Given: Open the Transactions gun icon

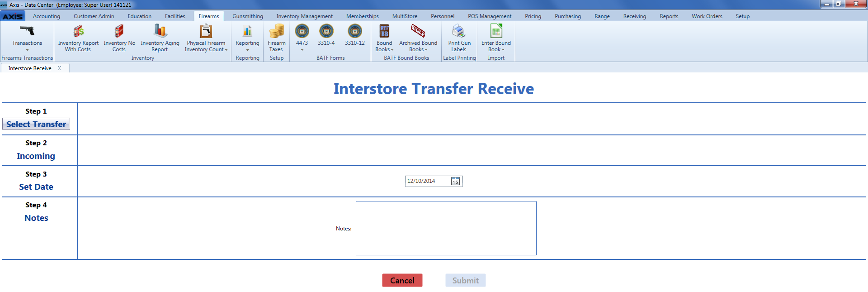Looking at the screenshot, I should pyautogui.click(x=27, y=31).
